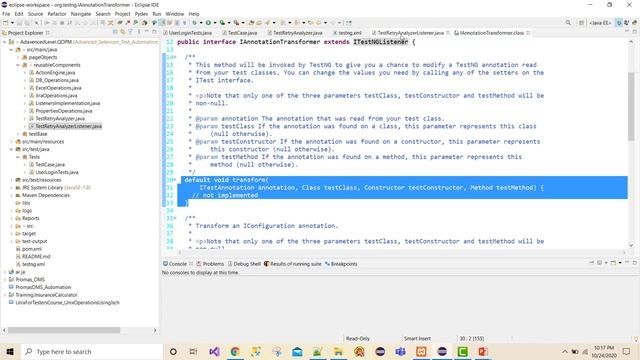640x360 pixels.
Task: Open Visual Studio from the taskbar
Action: click(x=214, y=351)
